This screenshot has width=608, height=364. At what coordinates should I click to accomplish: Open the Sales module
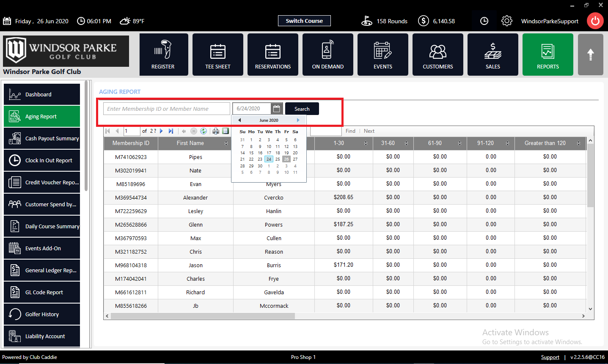point(493,55)
